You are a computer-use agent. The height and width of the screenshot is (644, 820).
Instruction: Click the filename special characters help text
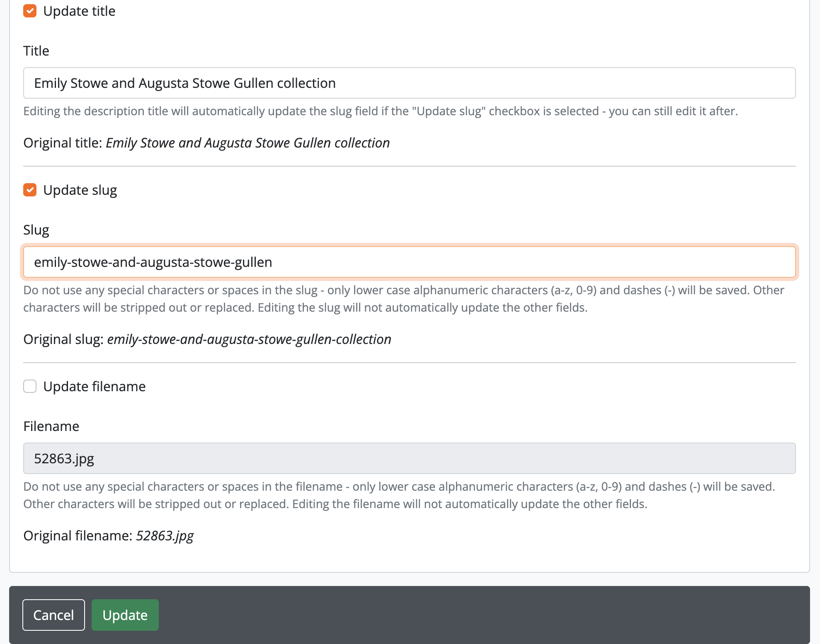click(399, 495)
